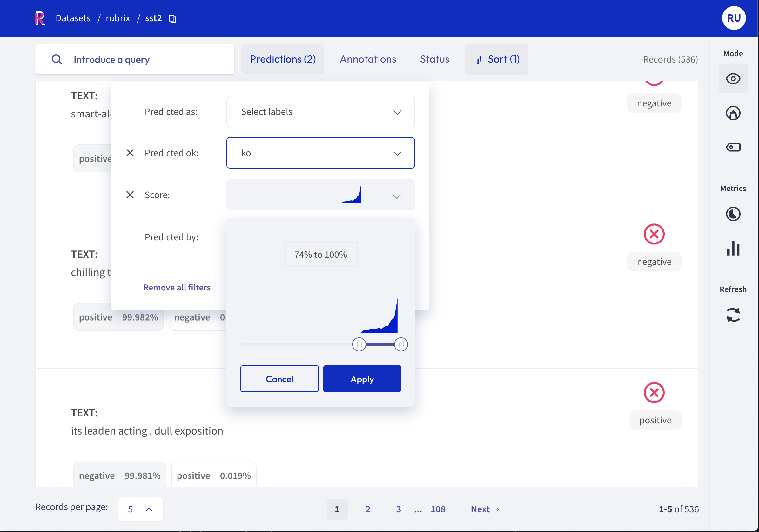Click the Refresh arrows icon
759x532 pixels.
point(733,315)
